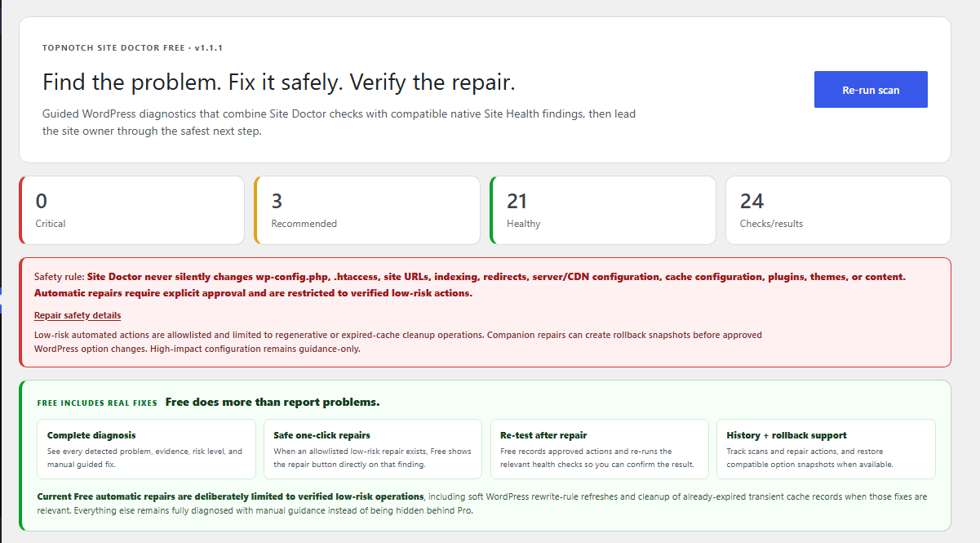
Task: Click the Safe one-click repairs card
Action: (x=373, y=449)
